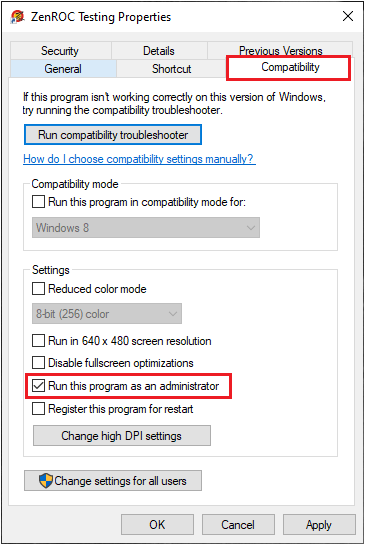The width and height of the screenshot is (366, 546).
Task: Expand the 8-bit (256) color dropdown
Action: pos(107,314)
